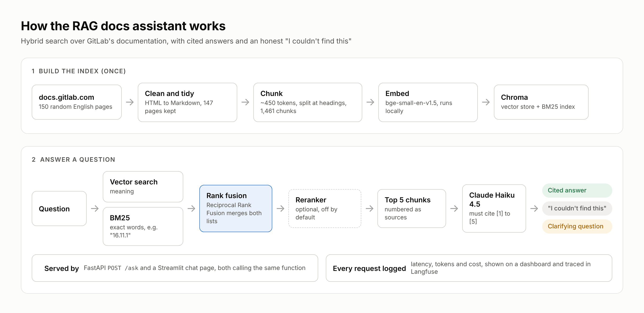
Task: Select the Clean and tidy step box
Action: (187, 102)
